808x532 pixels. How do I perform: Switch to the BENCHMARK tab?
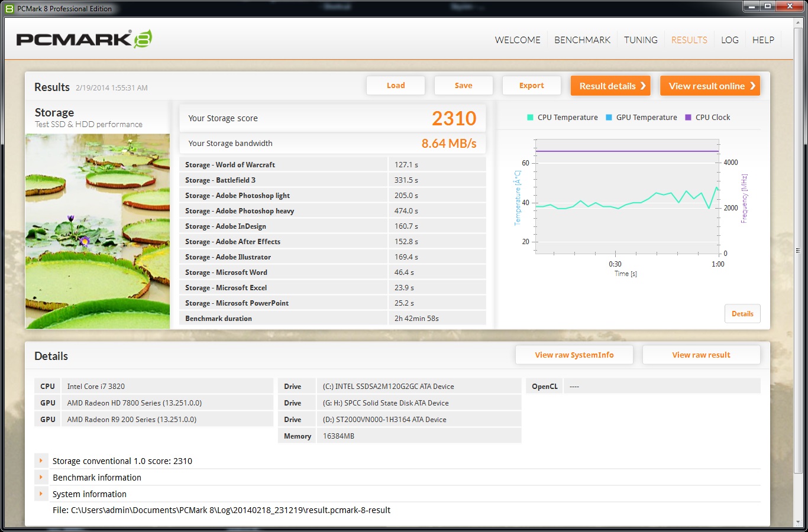tap(582, 40)
